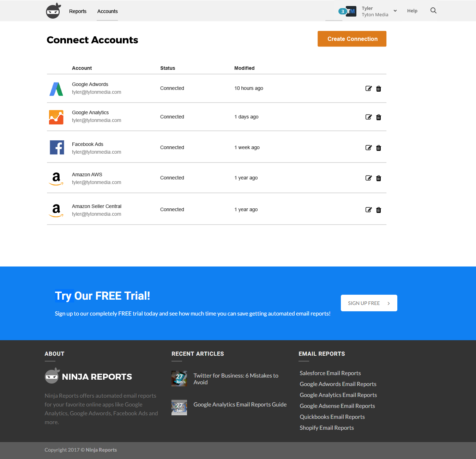The image size is (476, 459).
Task: Click the ninja logo in the header
Action: coord(54,11)
